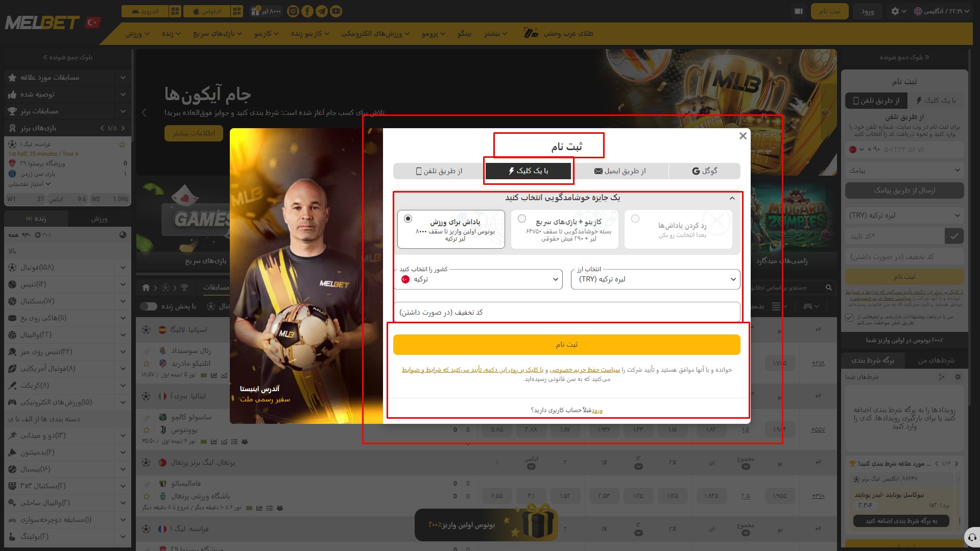Collapse the left sidebar بلوک جمع شونده
Screen dimensions: 980x551
click(x=67, y=57)
